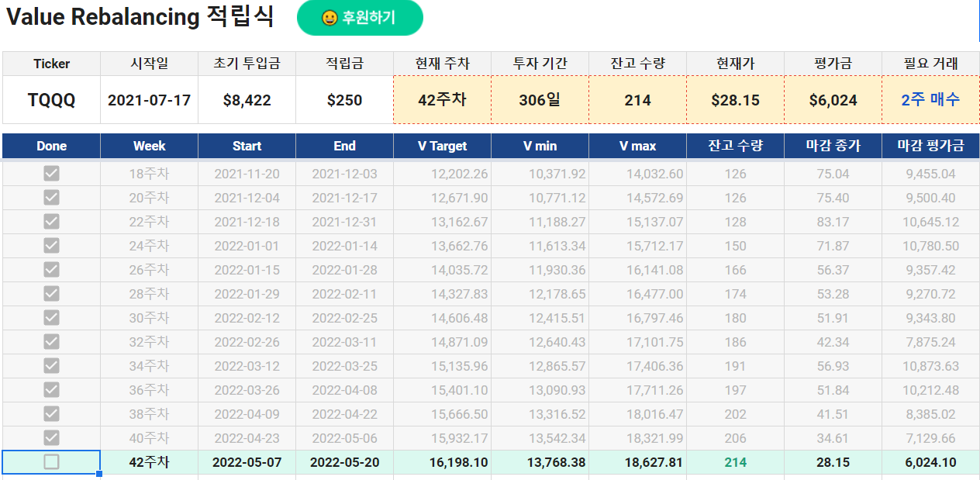Select initial investment cell $8,422
This screenshot has height=480, width=980.
point(247,99)
